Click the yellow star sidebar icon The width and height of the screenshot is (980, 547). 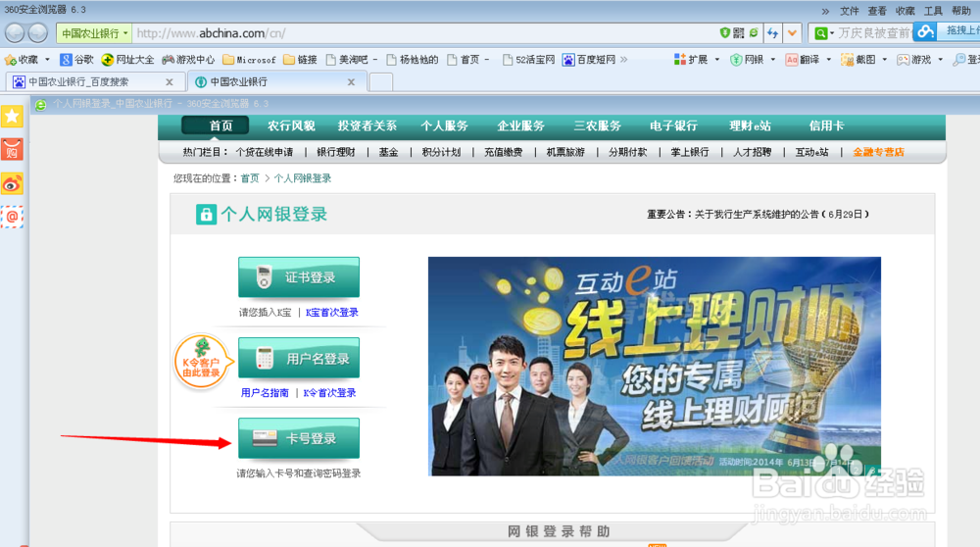tap(12, 117)
